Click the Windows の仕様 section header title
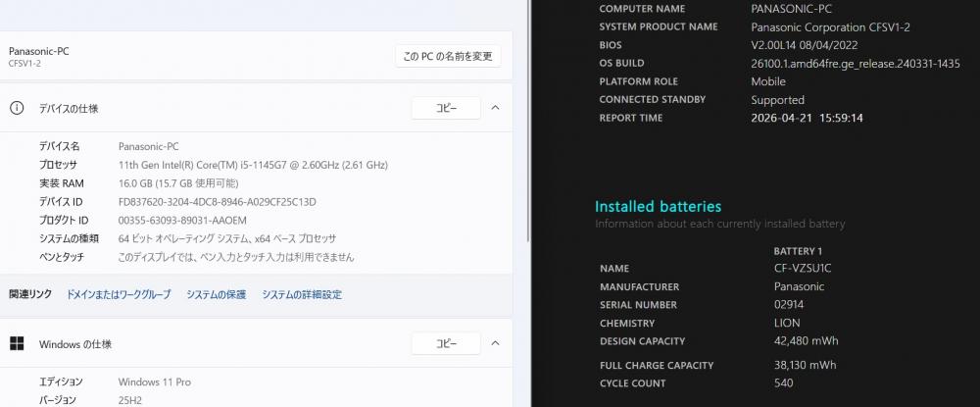Screen dimensions: 980x407 click(75, 344)
